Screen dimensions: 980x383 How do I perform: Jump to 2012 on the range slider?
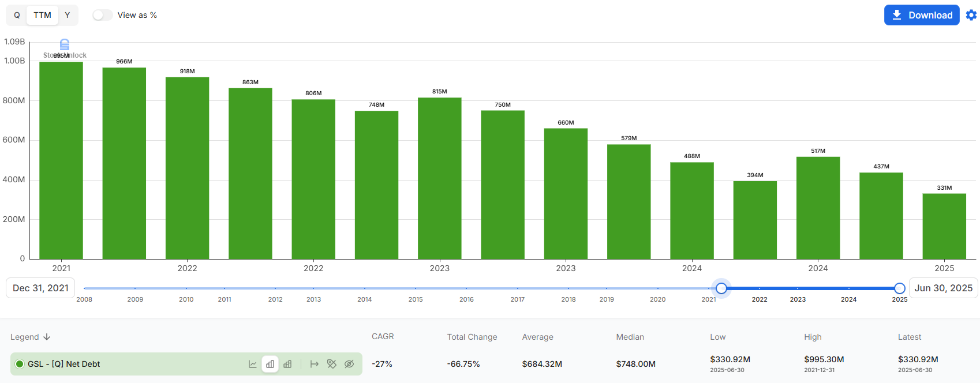[275, 299]
